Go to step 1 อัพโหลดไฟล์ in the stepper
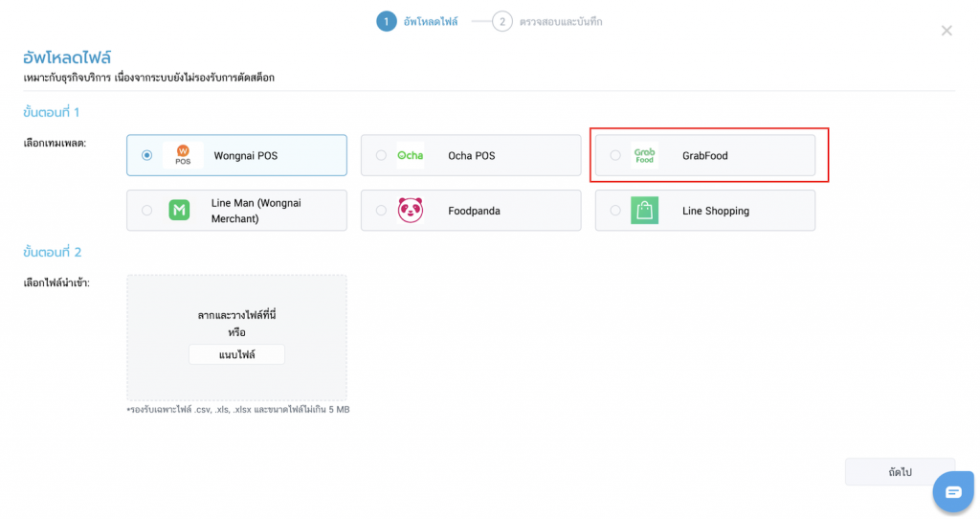 (417, 21)
